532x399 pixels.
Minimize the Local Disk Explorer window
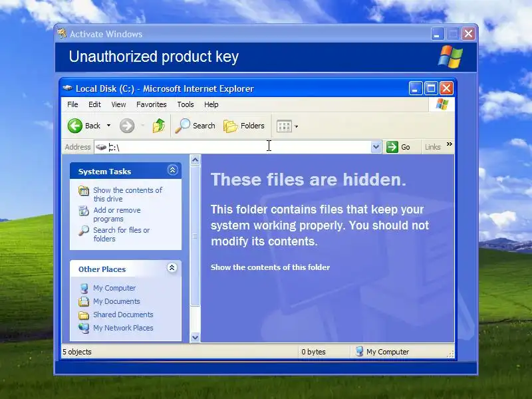415,88
